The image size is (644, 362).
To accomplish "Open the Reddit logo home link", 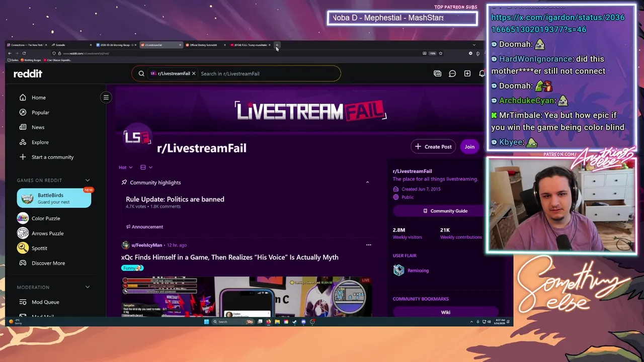I will click(x=28, y=73).
